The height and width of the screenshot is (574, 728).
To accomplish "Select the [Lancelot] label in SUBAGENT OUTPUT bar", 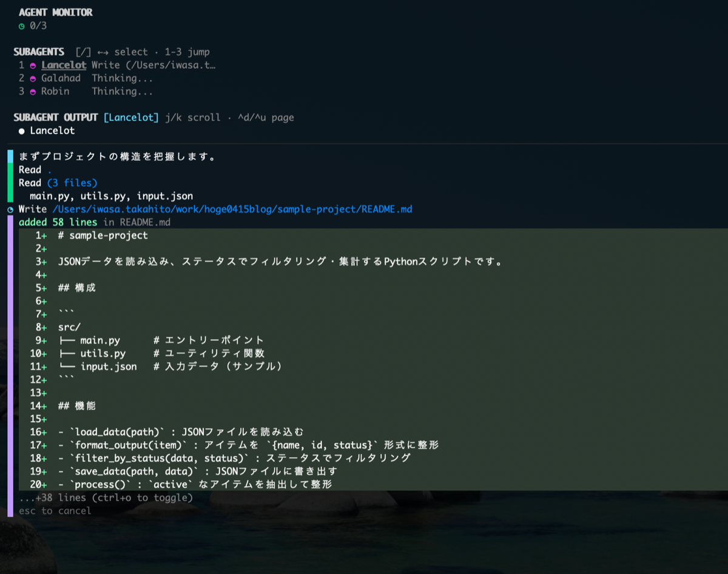I will tap(131, 117).
